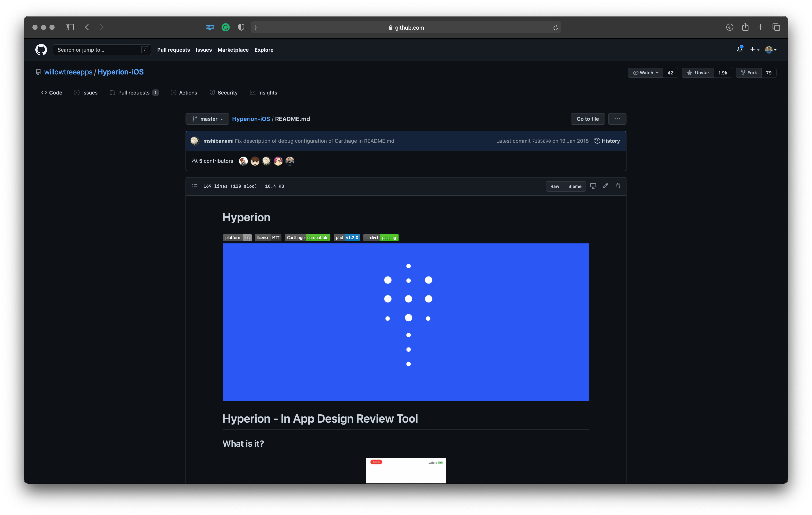Open the Blame view
The image size is (812, 515).
575,186
